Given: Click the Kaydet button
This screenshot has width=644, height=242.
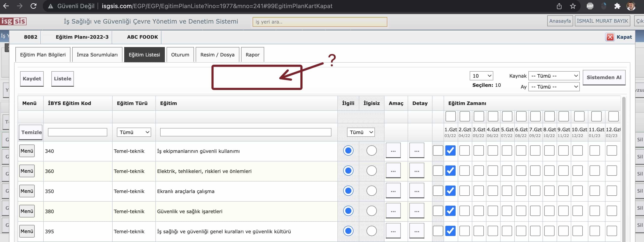Looking at the screenshot, I should (32, 79).
